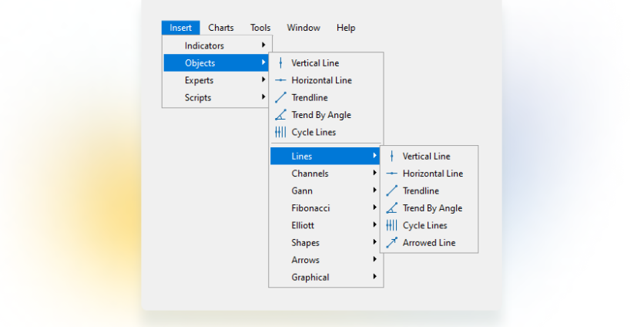
Task: Expand the Indicators submenu arrow
Action: tap(263, 46)
